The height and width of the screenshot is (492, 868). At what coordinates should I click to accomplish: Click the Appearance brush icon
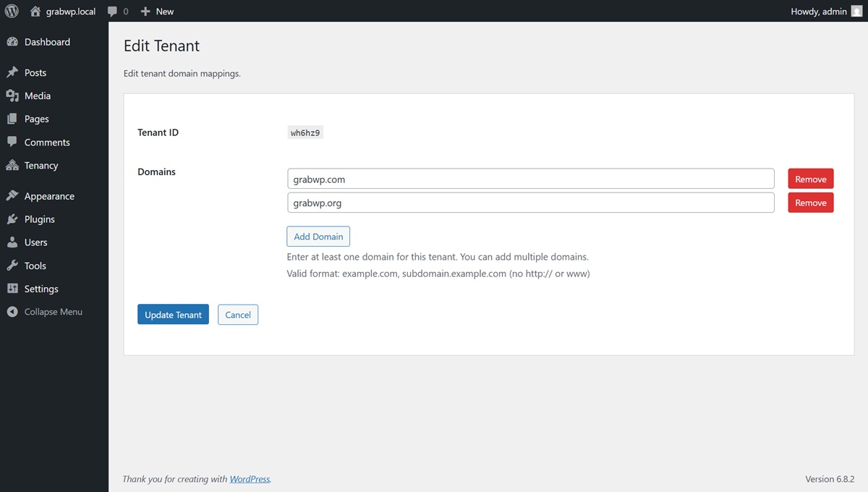(x=12, y=196)
